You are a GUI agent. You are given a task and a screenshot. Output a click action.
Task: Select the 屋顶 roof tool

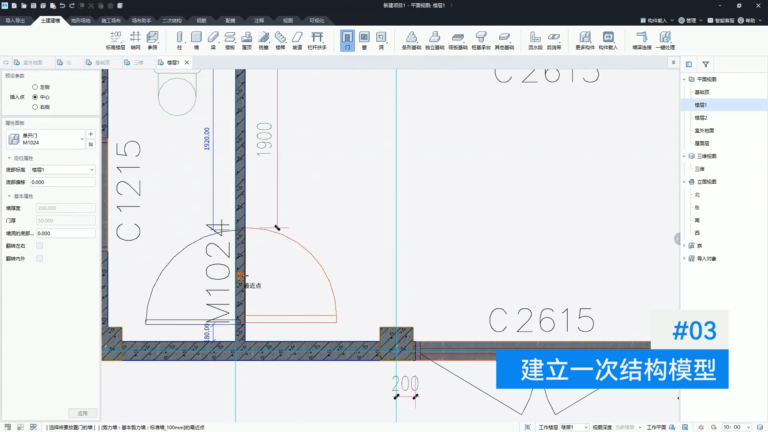click(x=247, y=40)
